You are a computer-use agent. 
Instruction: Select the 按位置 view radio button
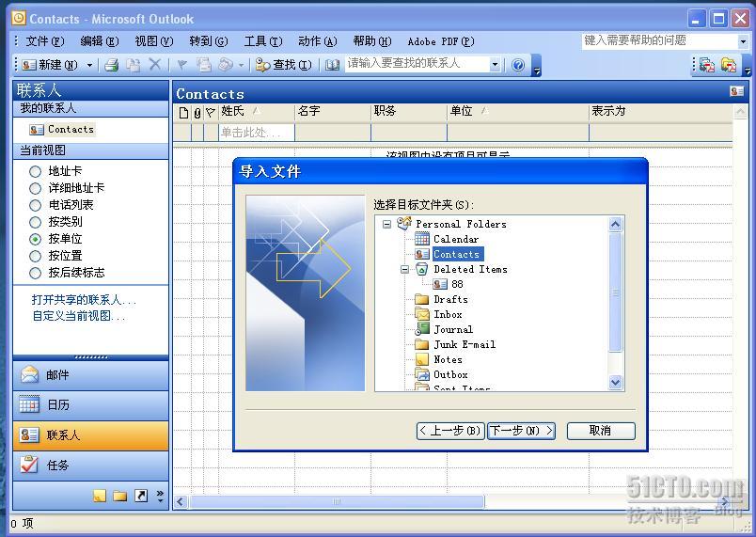tap(35, 256)
